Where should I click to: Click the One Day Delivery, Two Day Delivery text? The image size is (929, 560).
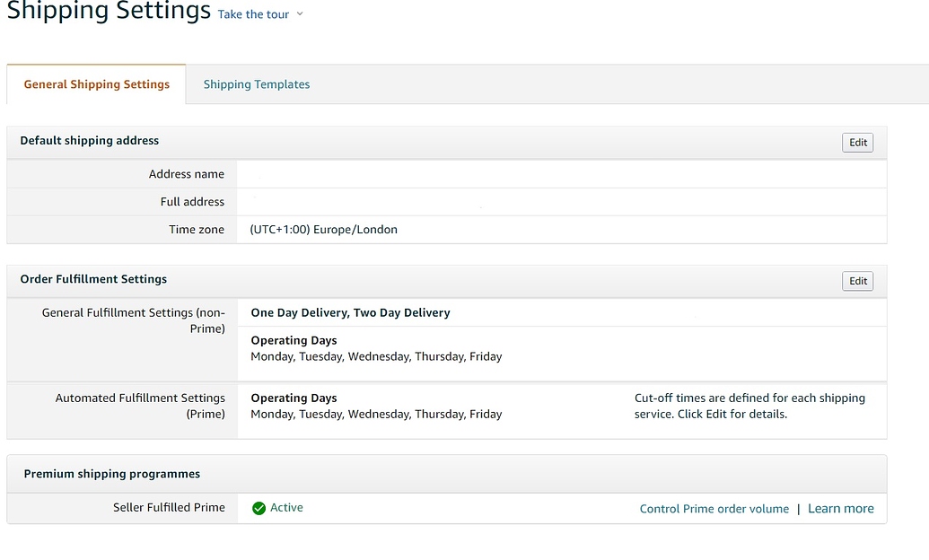[x=350, y=313]
